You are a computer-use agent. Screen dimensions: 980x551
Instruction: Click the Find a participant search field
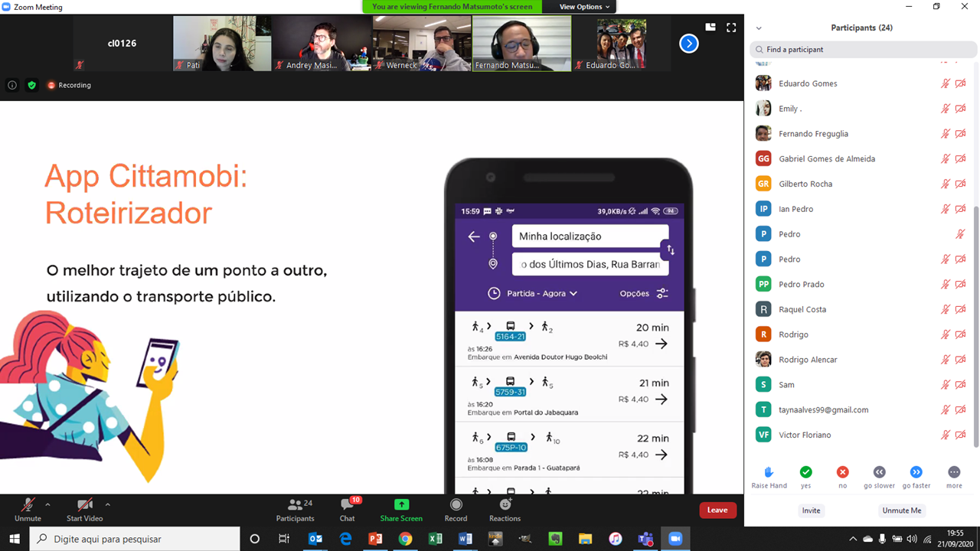coord(861,49)
